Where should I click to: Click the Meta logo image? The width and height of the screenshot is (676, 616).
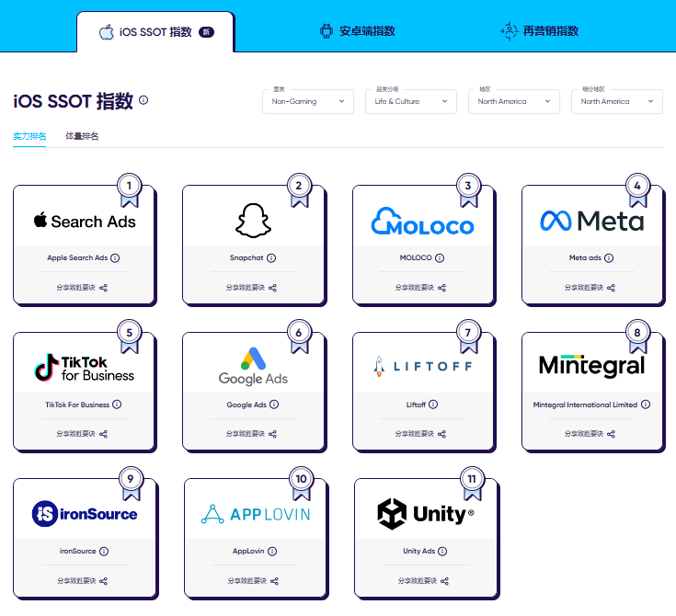point(592,221)
